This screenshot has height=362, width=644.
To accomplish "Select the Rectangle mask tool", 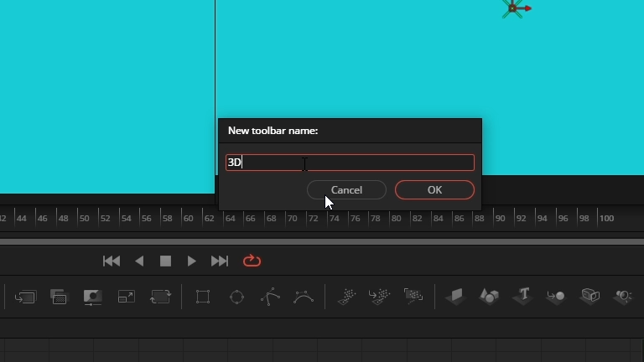I will coord(203,297).
